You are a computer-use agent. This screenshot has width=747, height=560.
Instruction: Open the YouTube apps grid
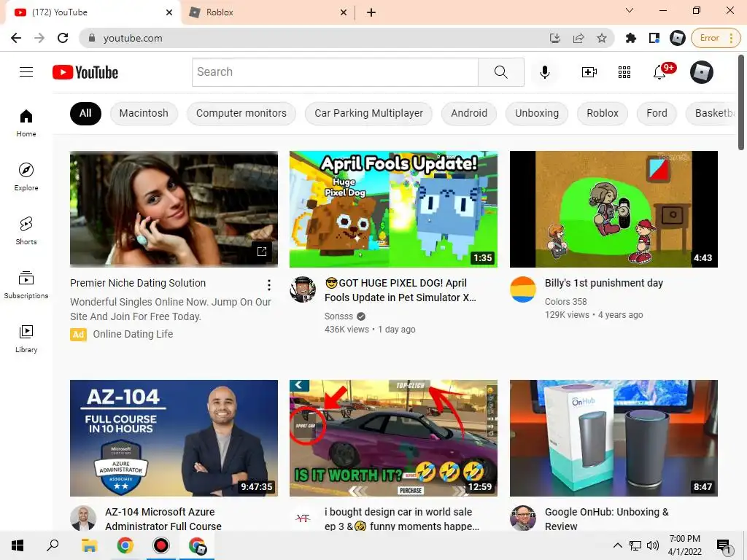(624, 72)
